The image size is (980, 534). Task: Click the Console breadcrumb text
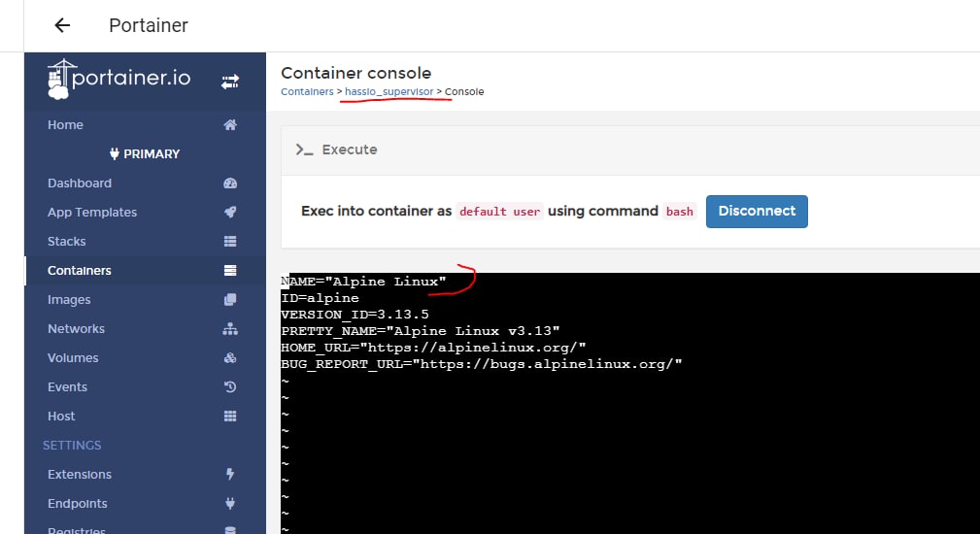(x=463, y=91)
